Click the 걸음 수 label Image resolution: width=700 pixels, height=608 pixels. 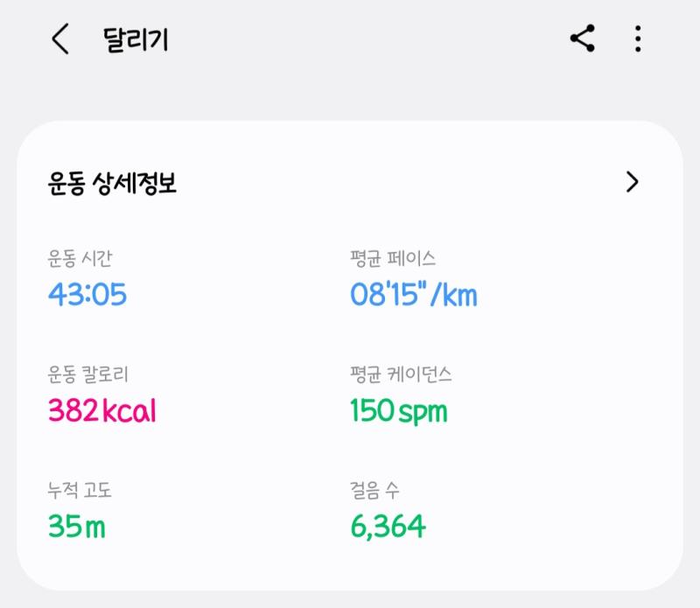click(374, 490)
